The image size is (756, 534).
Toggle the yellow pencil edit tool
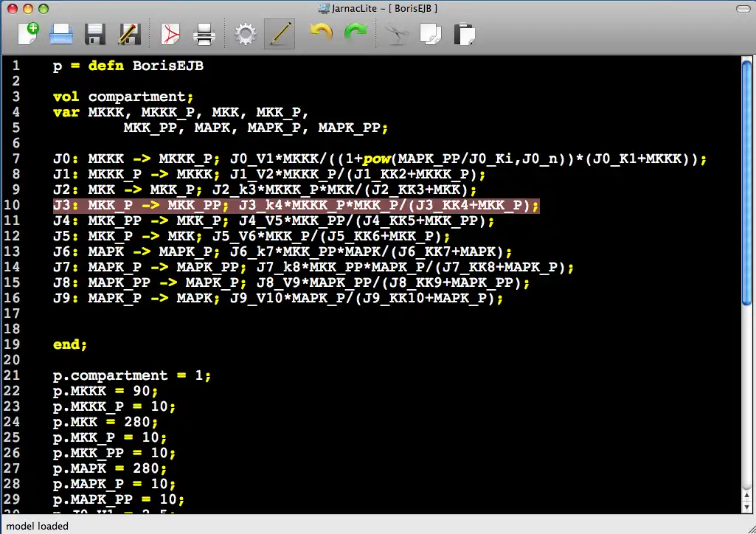[x=280, y=34]
